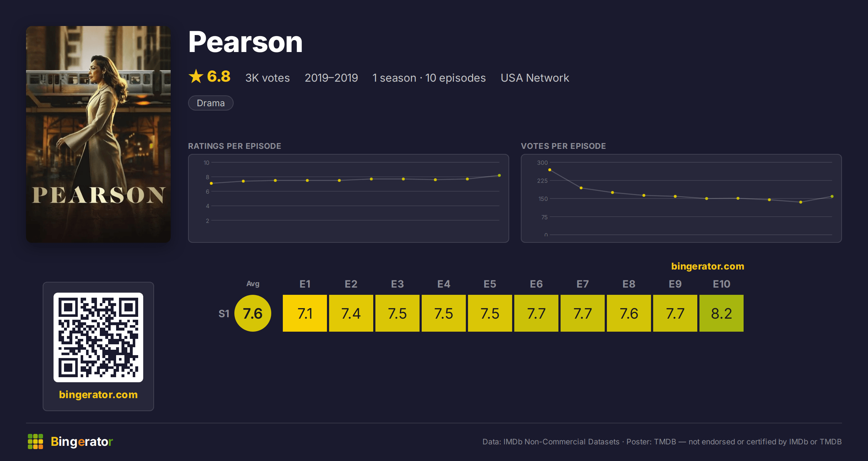Screen dimensions: 868x461
Task: Click the E8 rating tile 7.6
Action: click(629, 313)
